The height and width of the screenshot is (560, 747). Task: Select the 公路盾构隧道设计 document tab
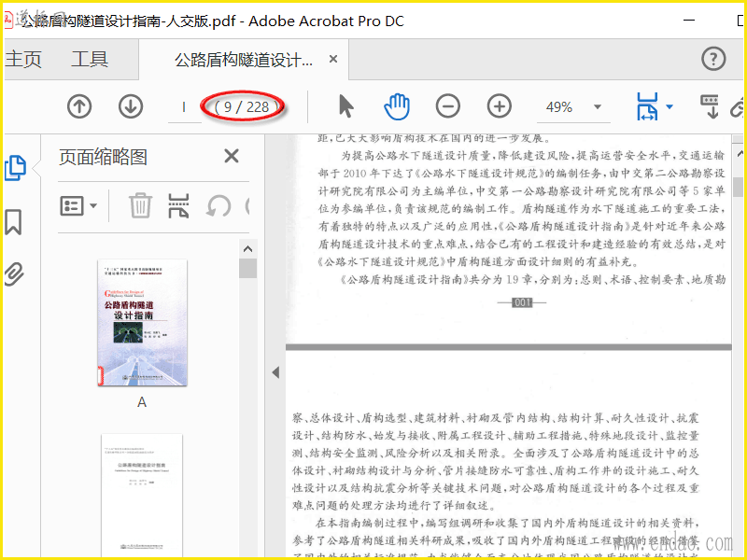[x=244, y=60]
